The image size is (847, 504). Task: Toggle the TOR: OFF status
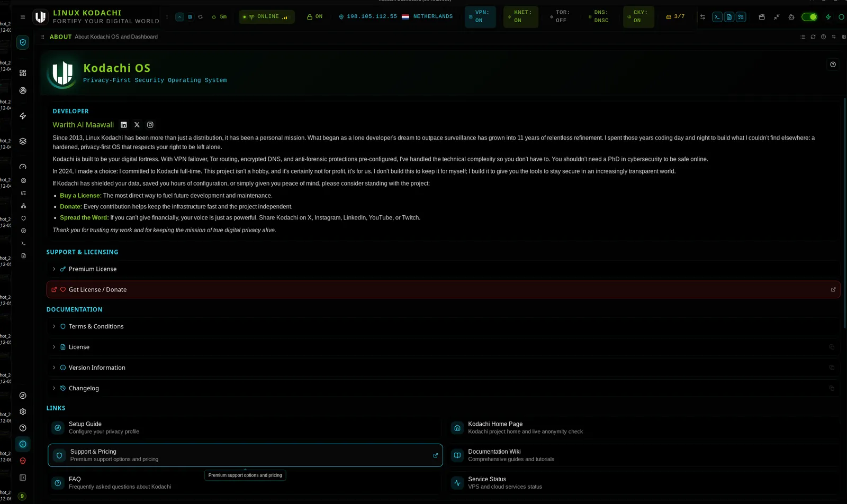coord(560,17)
